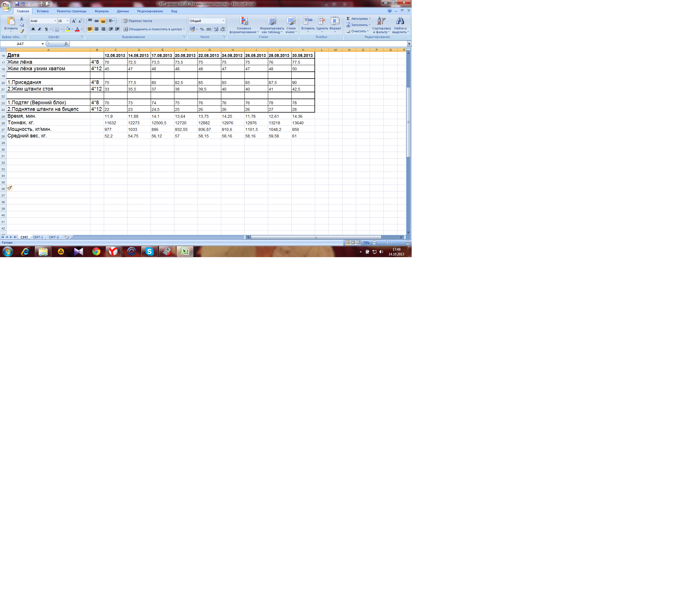Click the Cut scissors icon
693x616 pixels.
pos(22,19)
